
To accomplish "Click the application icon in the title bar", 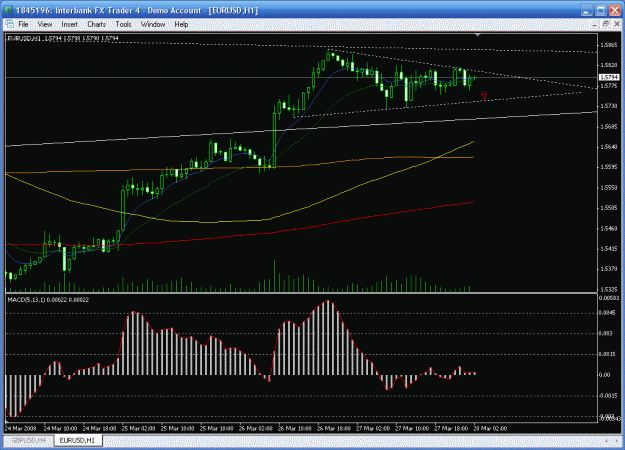I will (8, 10).
